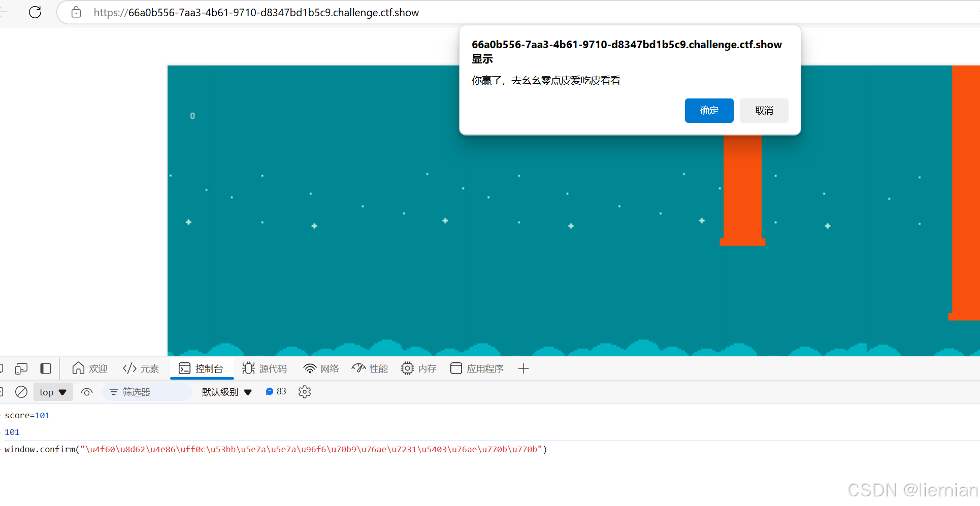This screenshot has width=980, height=506.
Task: Dismiss the dialog with 取消 button
Action: 764,111
